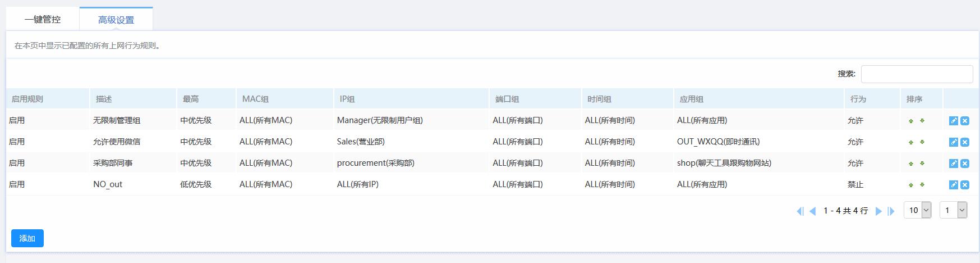Select the 高级设置 tab
Viewport: 980px width, 263px height.
116,20
